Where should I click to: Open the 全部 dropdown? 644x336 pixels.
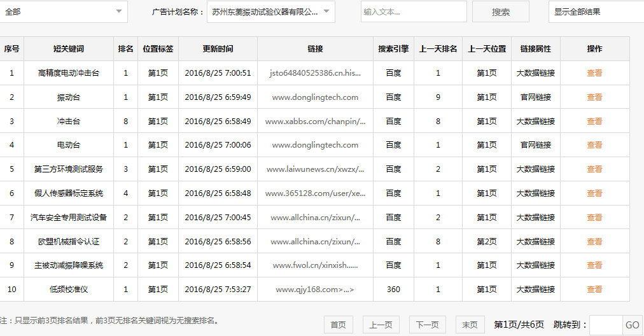(x=63, y=12)
